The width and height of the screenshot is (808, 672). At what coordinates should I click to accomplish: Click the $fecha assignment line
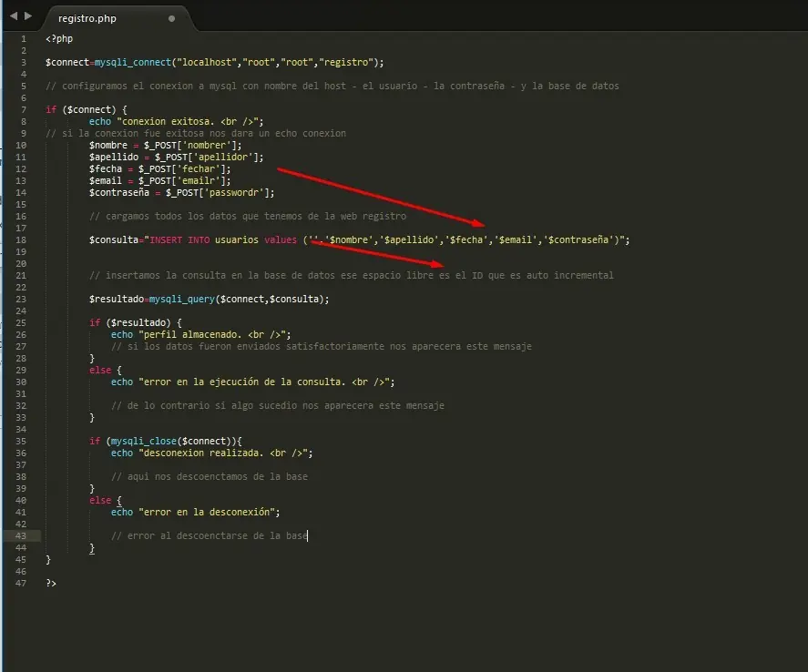tap(159, 168)
